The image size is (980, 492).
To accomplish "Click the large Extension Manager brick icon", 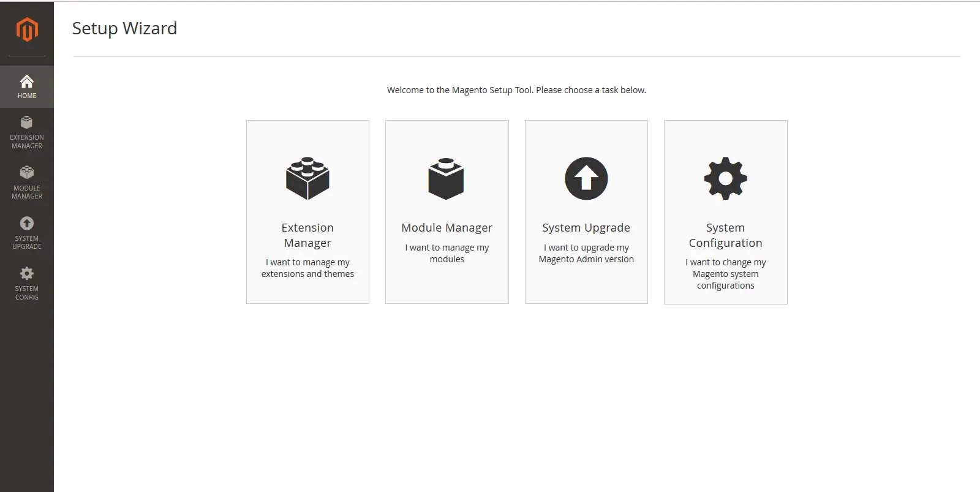I will pyautogui.click(x=307, y=178).
